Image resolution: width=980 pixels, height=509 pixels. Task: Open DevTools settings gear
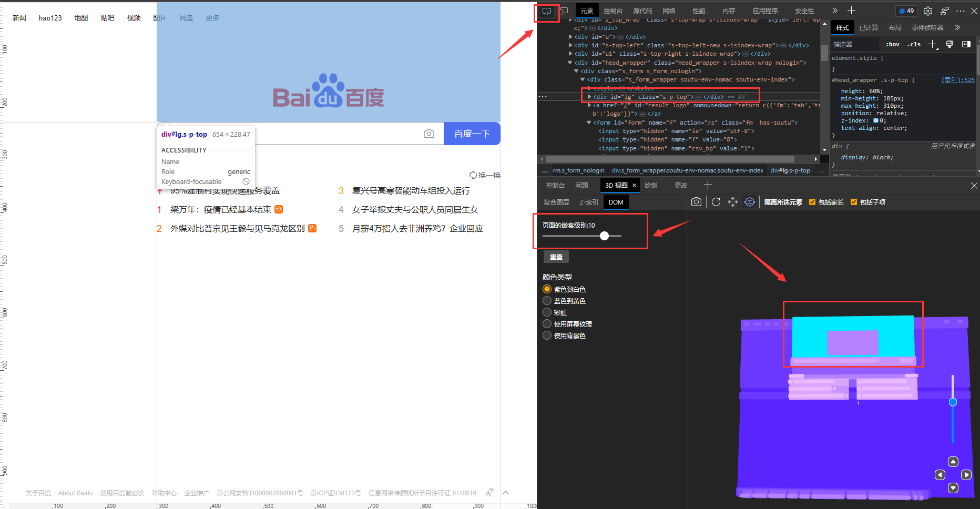point(928,11)
